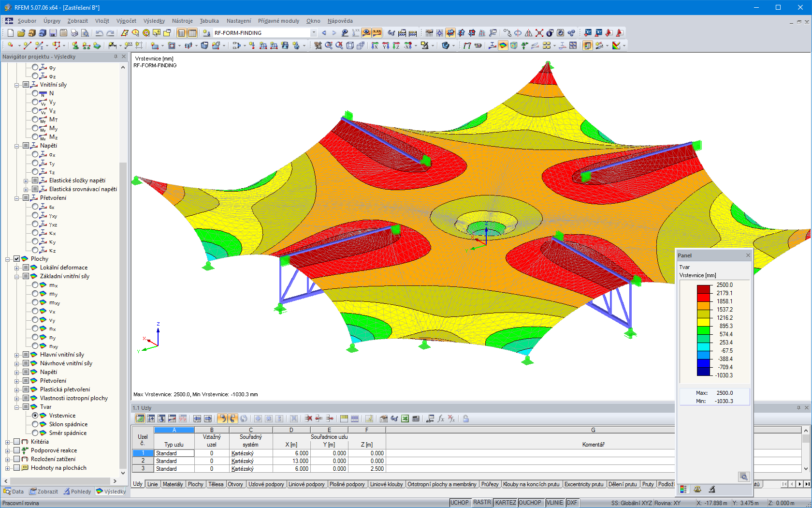812x508 pixels.
Task: Enable the Hodnoty na plochách checkbox
Action: [17, 468]
